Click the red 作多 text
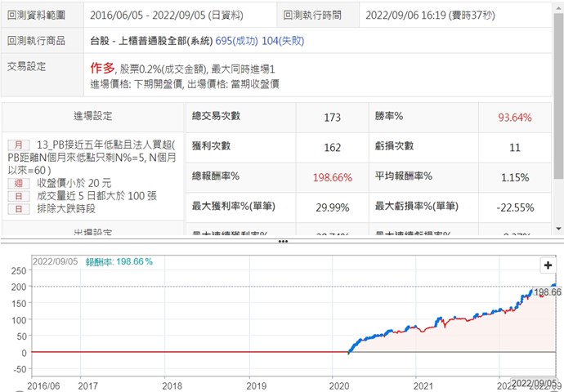 tap(102, 68)
